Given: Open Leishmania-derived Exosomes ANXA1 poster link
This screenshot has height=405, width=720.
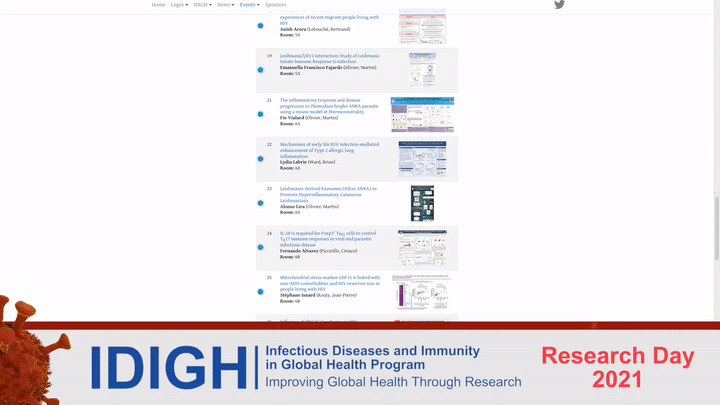Looking at the screenshot, I should [x=328, y=194].
